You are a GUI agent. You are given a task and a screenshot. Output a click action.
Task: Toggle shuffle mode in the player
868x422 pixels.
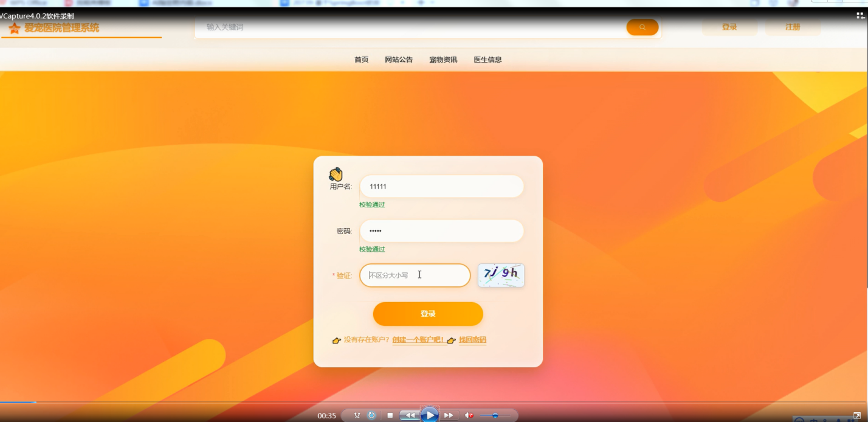[x=357, y=415]
